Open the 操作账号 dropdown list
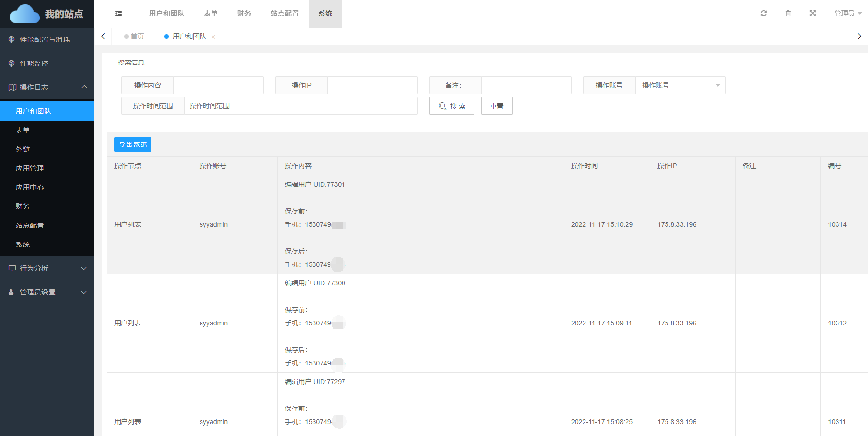Image resolution: width=868 pixels, height=436 pixels. pyautogui.click(x=680, y=85)
